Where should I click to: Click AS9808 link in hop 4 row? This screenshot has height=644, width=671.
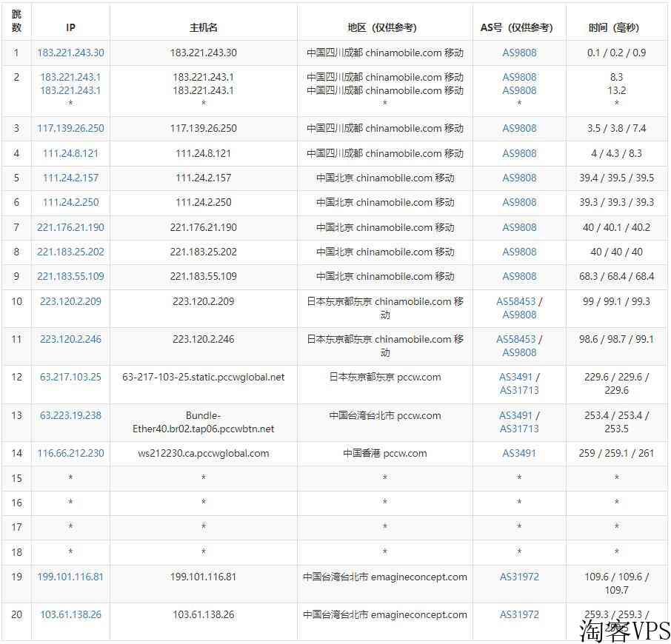click(519, 153)
